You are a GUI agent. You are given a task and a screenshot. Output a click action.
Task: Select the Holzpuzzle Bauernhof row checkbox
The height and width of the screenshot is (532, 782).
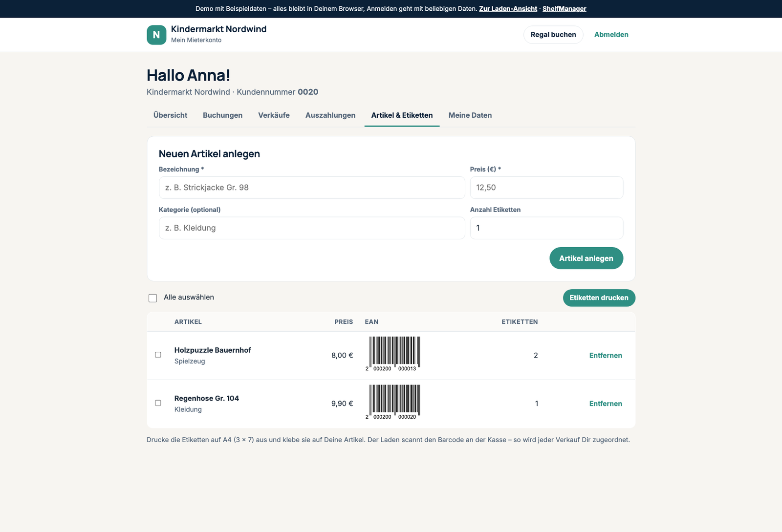click(158, 355)
